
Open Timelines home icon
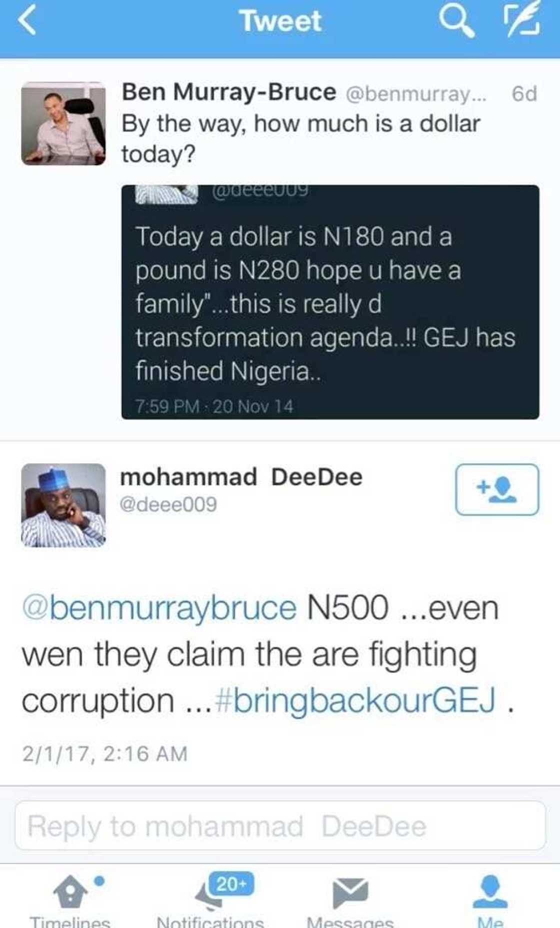[70, 891]
